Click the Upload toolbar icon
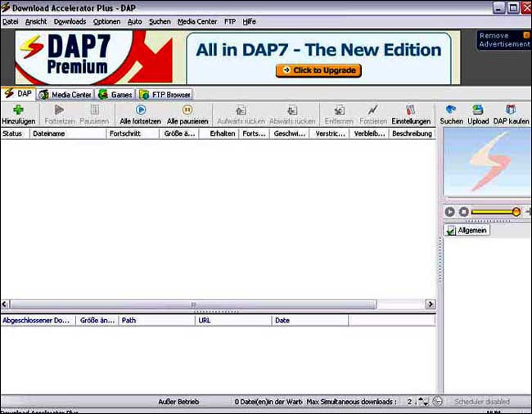 [x=478, y=110]
